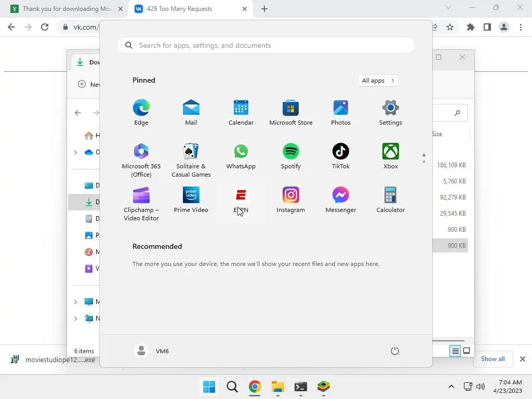The height and width of the screenshot is (399, 532).
Task: Open the TikTok app
Action: pyautogui.click(x=341, y=156)
